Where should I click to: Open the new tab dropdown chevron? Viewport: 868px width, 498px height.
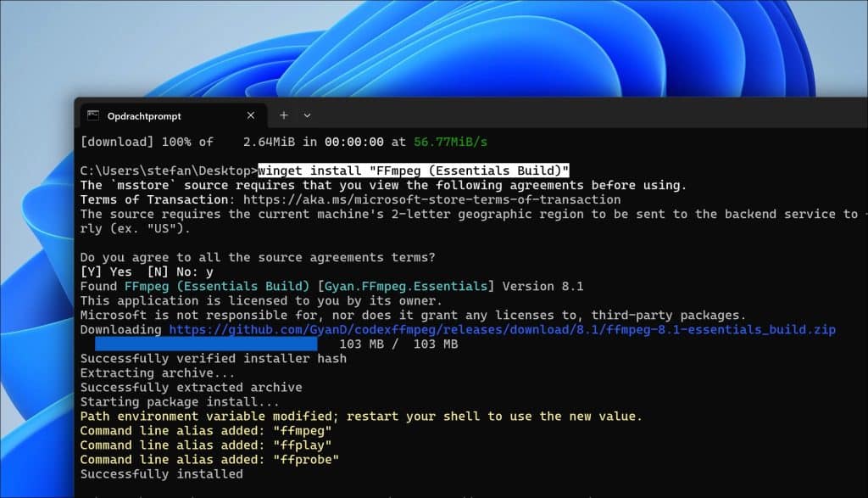307,115
